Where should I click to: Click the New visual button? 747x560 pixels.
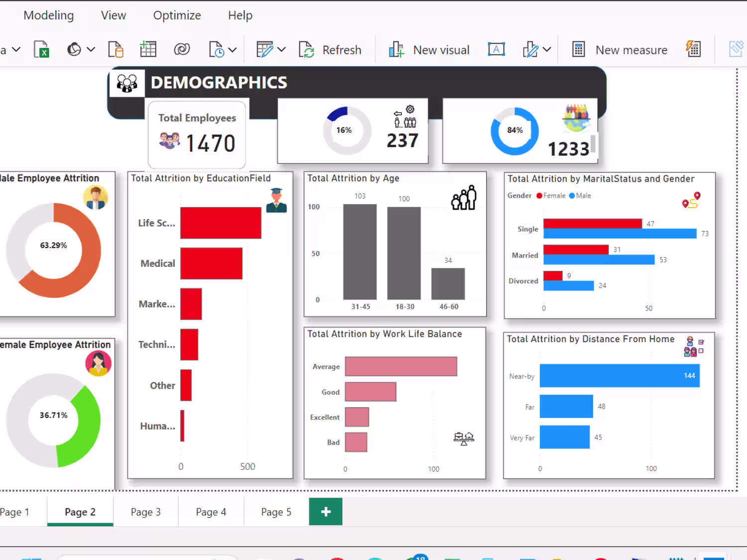[x=429, y=50]
